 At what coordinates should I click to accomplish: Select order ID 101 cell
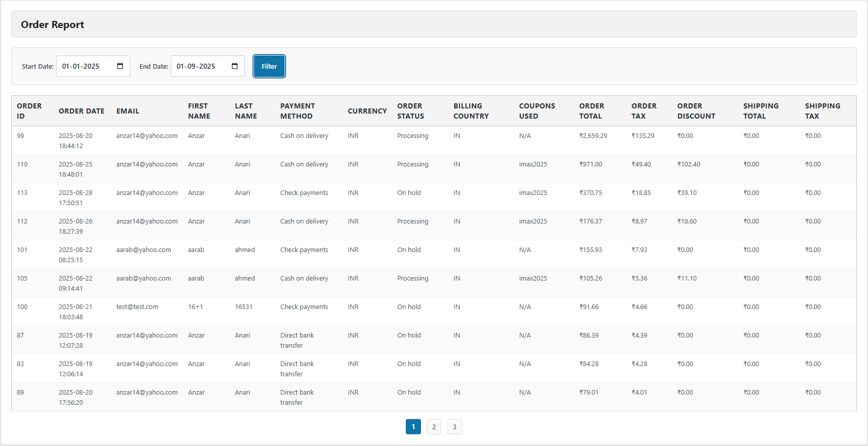(x=22, y=250)
